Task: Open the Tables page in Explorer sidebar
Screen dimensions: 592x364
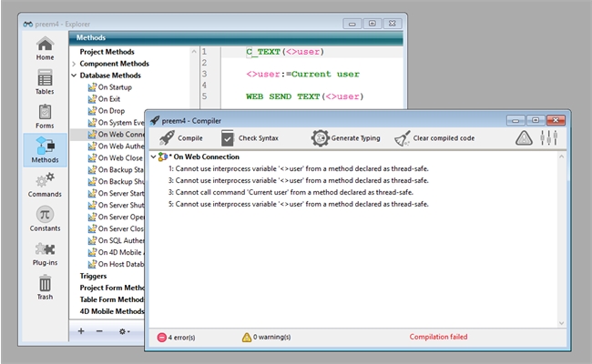Action: click(x=45, y=84)
